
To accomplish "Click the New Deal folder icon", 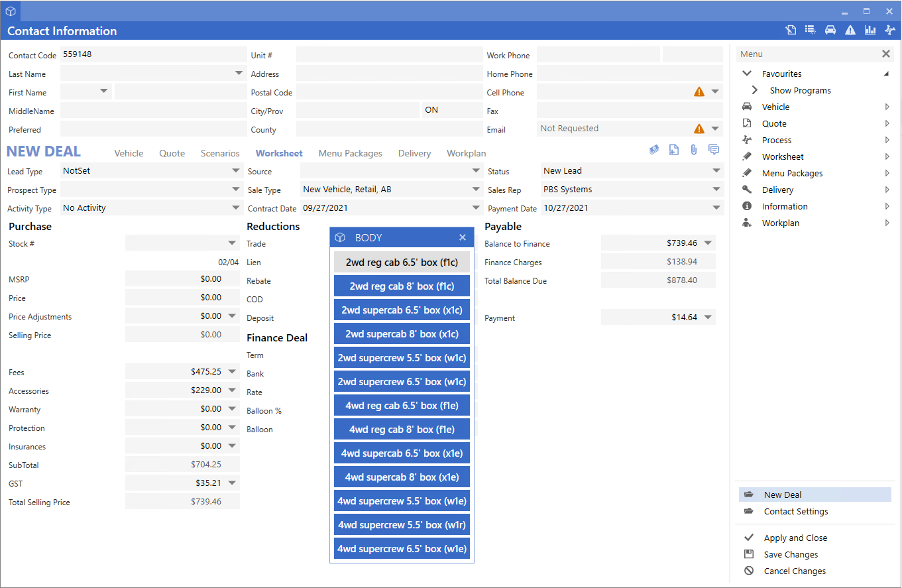I will [749, 495].
